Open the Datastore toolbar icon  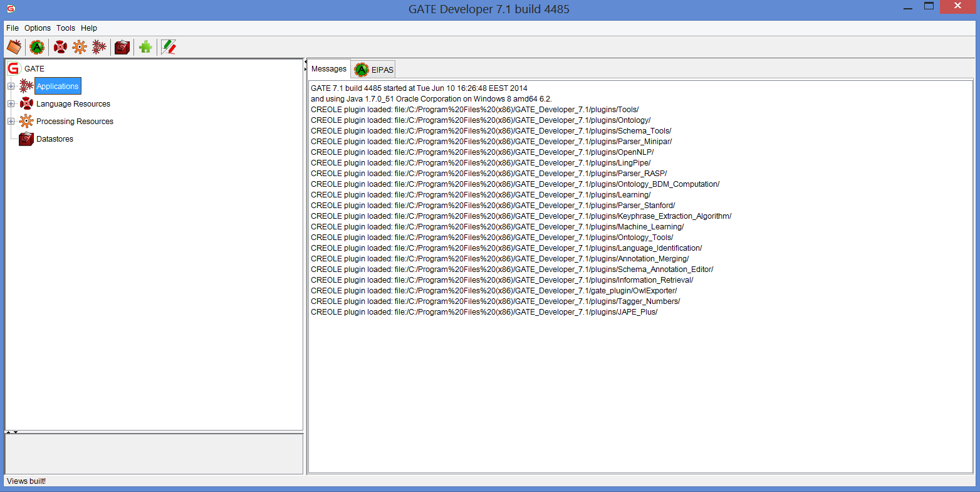click(122, 47)
